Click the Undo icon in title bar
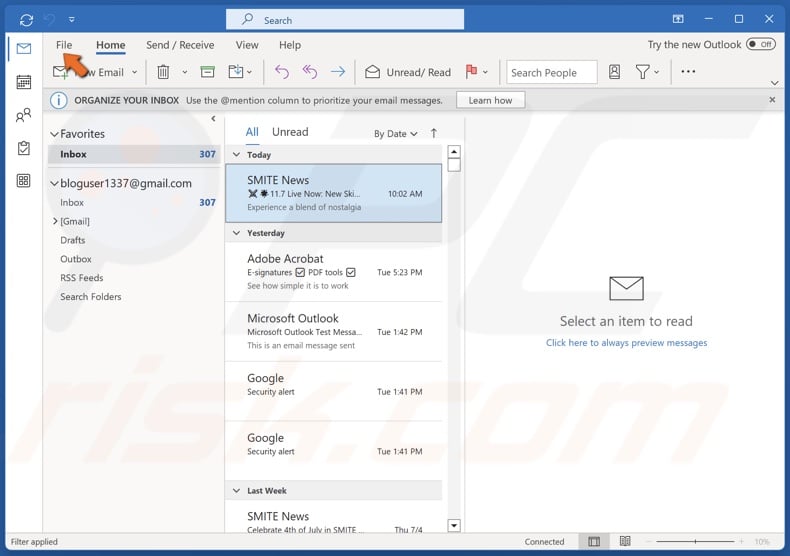Viewport: 790px width, 556px height. click(49, 20)
